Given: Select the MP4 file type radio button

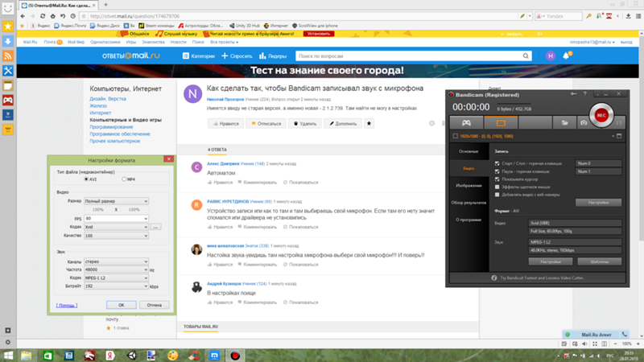Looking at the screenshot, I should [124, 179].
